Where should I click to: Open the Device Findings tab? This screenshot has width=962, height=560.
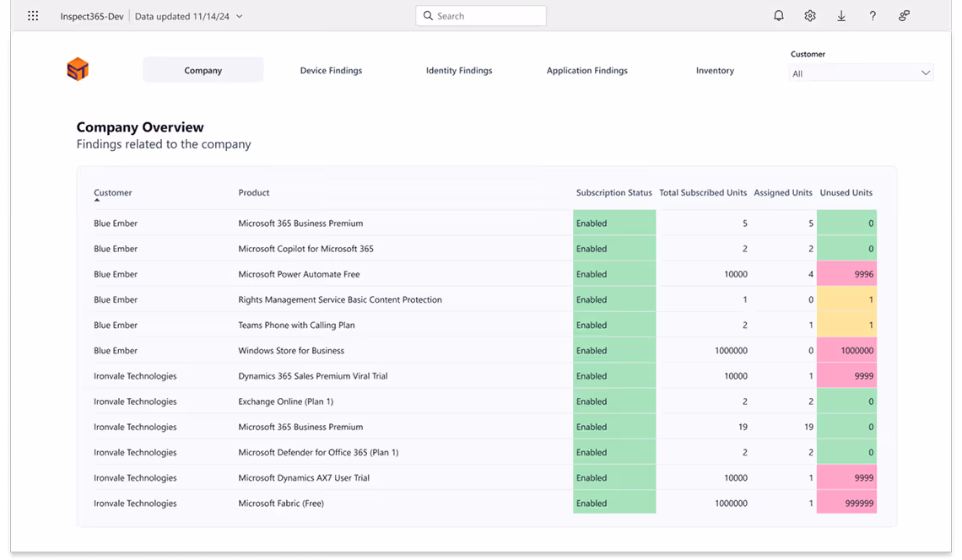(331, 70)
